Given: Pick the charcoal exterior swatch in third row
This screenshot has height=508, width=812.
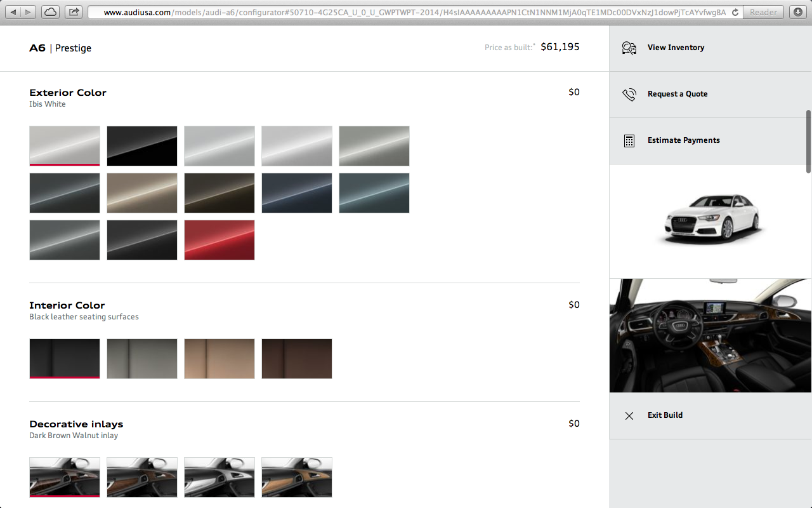Looking at the screenshot, I should (x=142, y=240).
